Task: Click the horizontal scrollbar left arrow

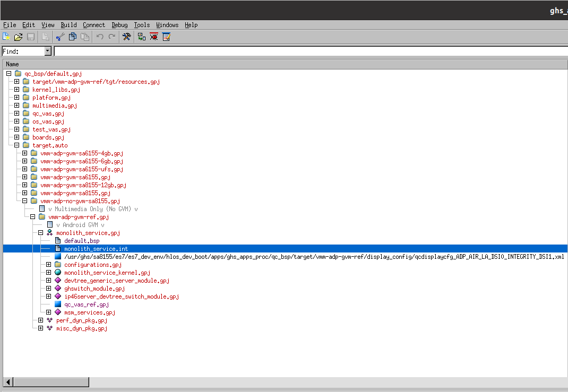Action: (8, 382)
